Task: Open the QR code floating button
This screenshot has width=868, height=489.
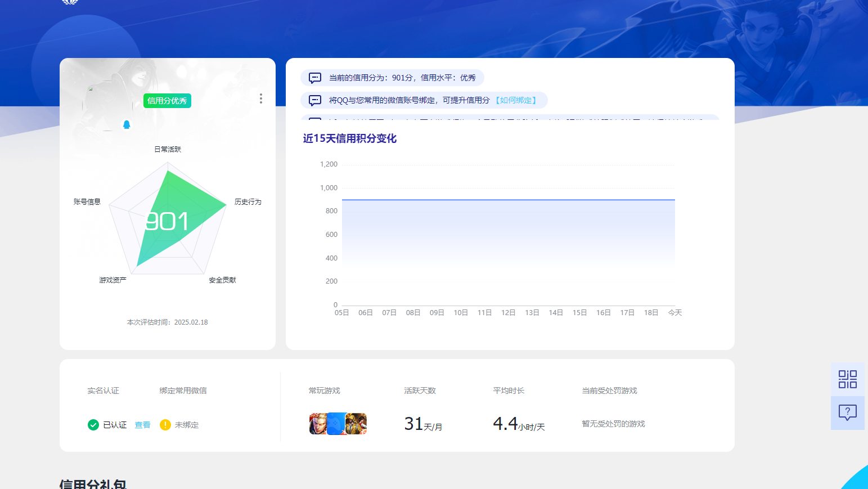Action: [x=847, y=379]
